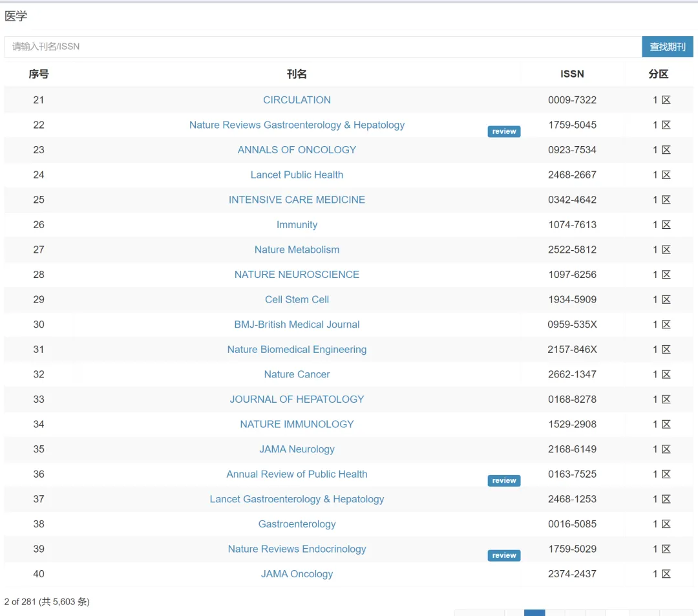Open Nature Reviews Gastroenterology & Hepatology link
This screenshot has height=616, width=698.
pyautogui.click(x=297, y=125)
